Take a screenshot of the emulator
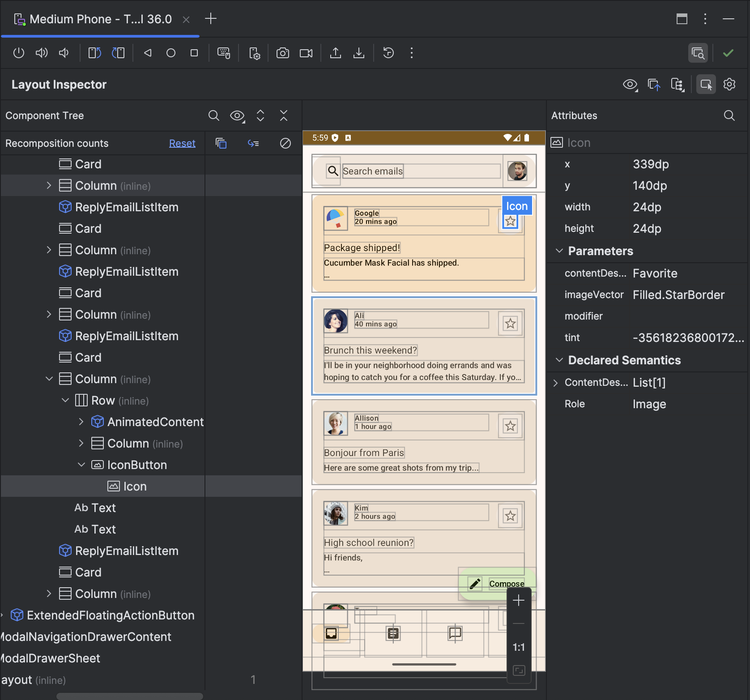Screen dimensions: 750x700 coord(283,52)
